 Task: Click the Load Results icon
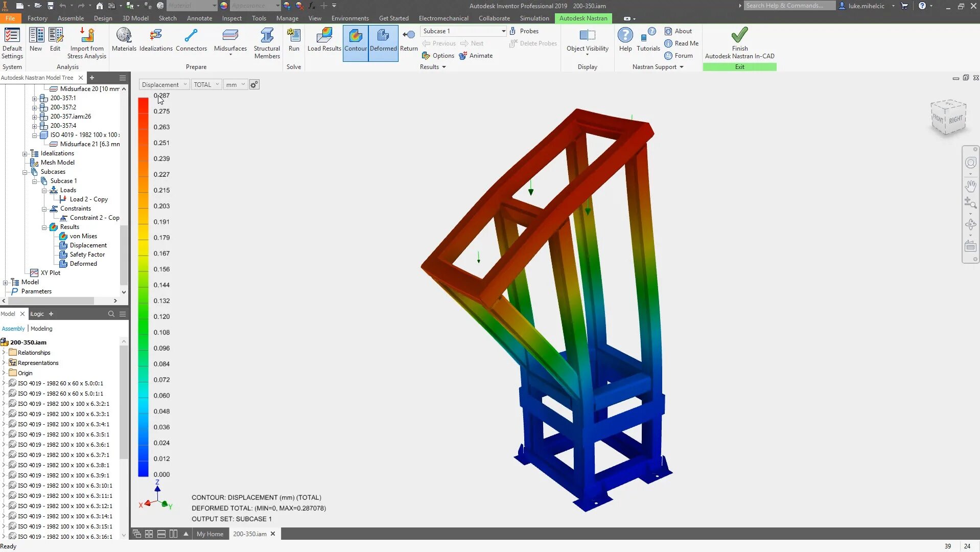[324, 40]
